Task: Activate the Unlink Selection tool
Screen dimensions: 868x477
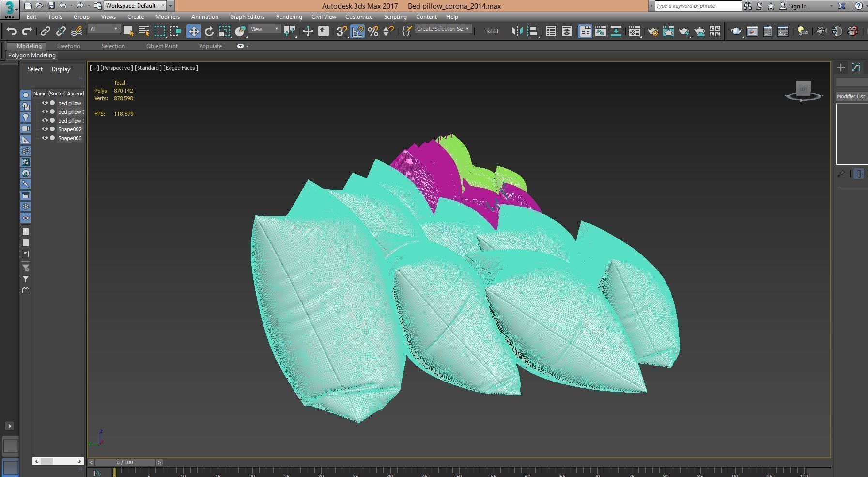Action: coord(61,32)
